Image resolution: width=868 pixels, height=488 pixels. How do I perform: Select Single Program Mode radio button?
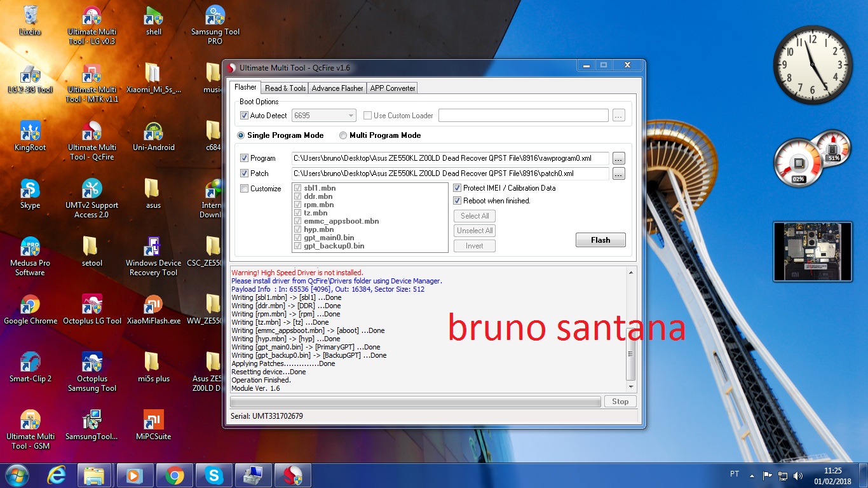241,135
